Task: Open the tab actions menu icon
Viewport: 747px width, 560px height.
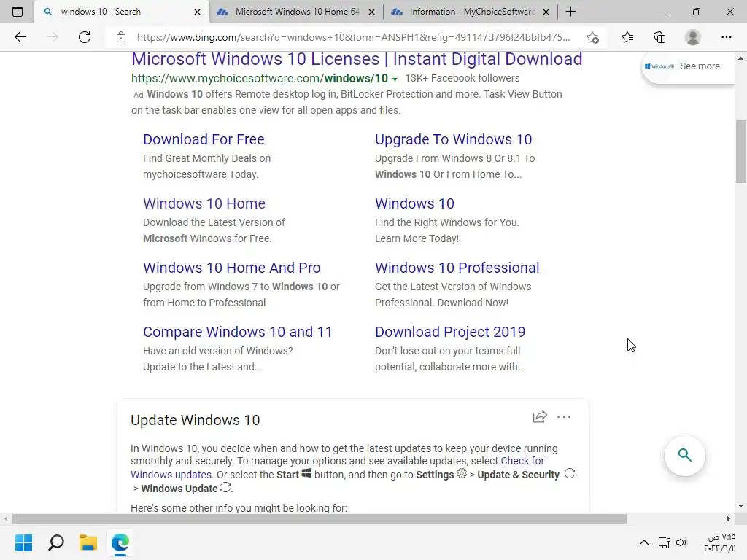Action: [18, 12]
